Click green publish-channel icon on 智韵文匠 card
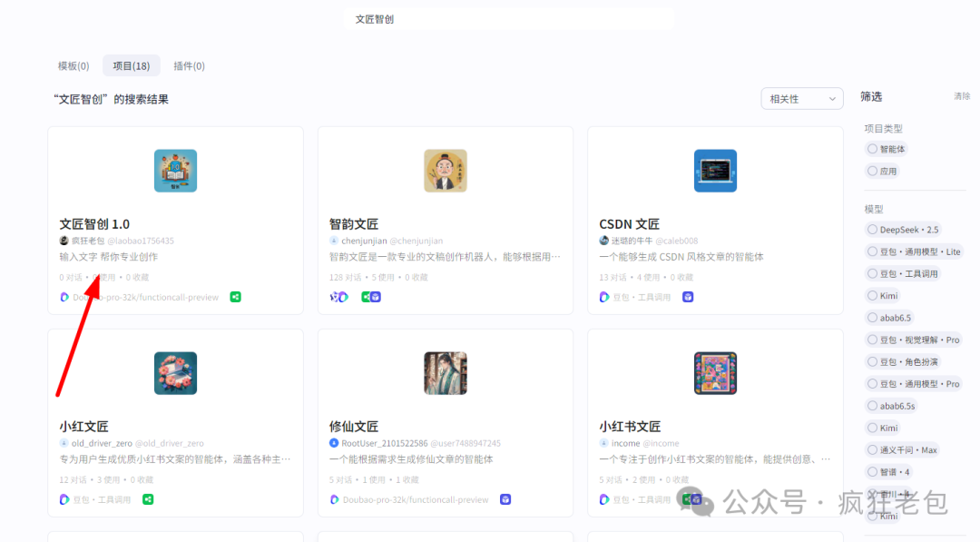This screenshot has height=542, width=980. click(367, 297)
